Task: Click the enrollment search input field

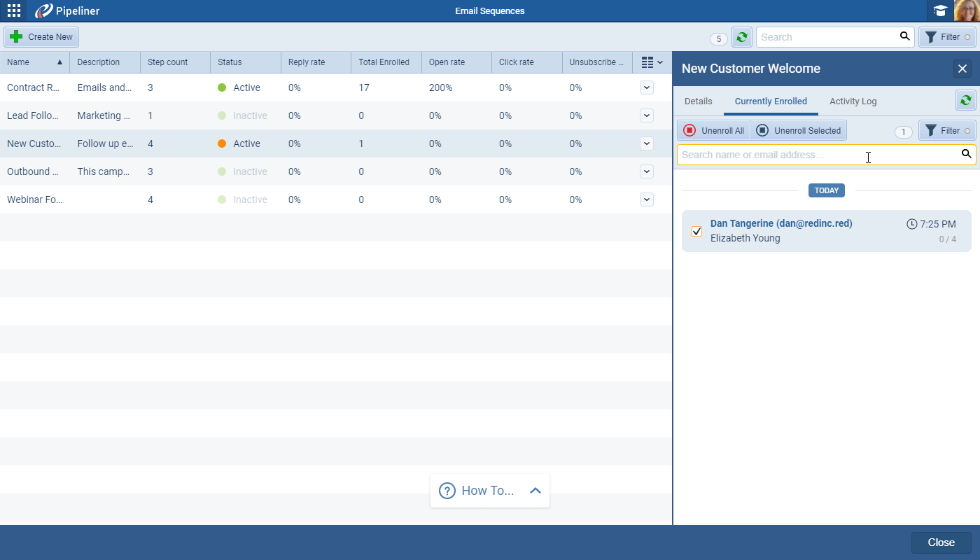Action: click(x=805, y=155)
